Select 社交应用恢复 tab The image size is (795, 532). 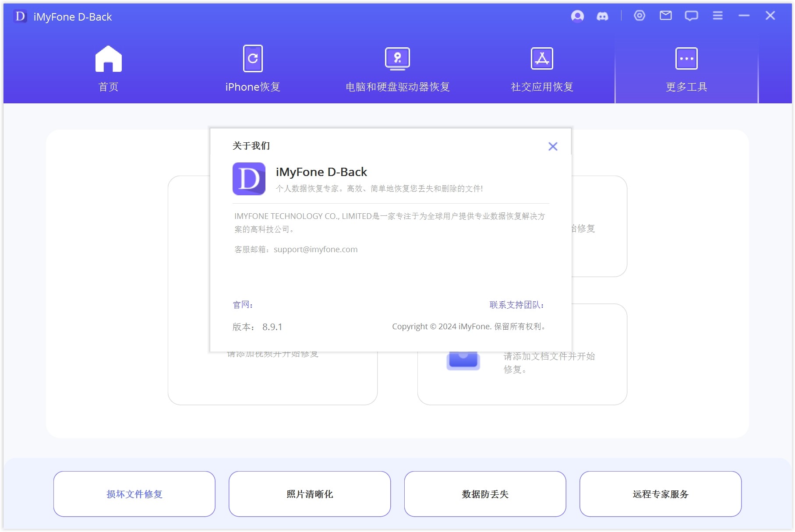point(542,69)
